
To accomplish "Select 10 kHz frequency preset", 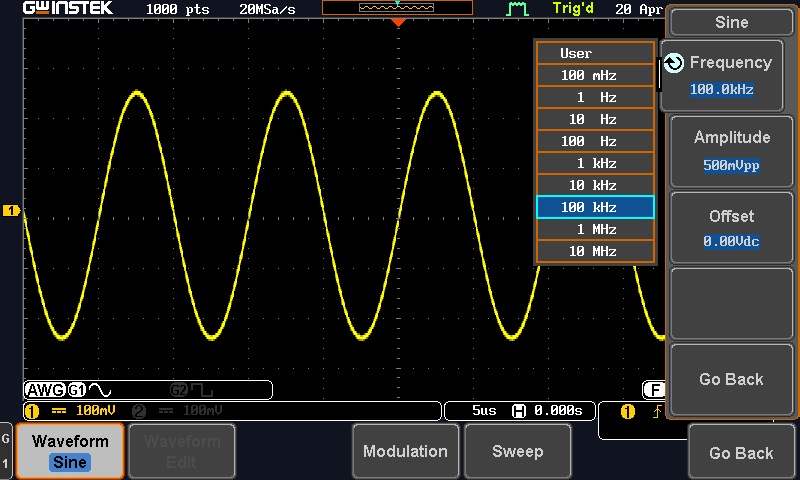I will pyautogui.click(x=595, y=185).
